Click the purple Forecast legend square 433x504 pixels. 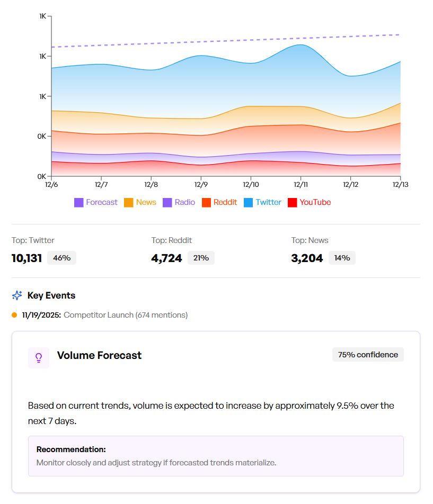coord(79,202)
